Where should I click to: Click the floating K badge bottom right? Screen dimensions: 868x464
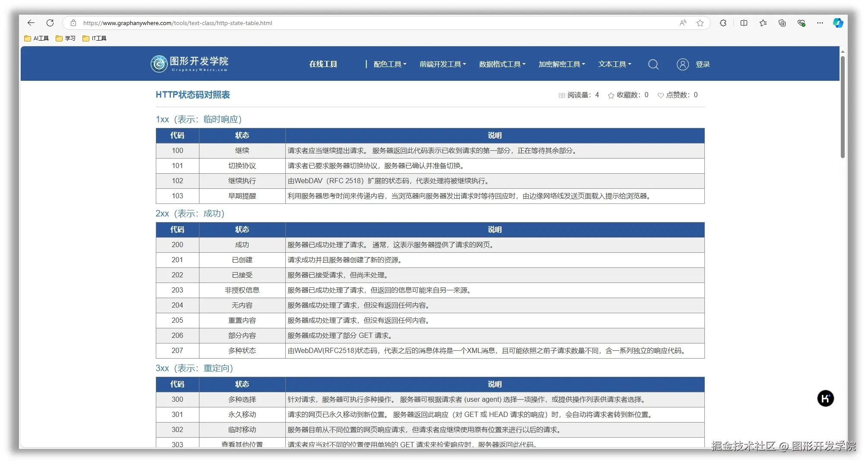coord(826,398)
